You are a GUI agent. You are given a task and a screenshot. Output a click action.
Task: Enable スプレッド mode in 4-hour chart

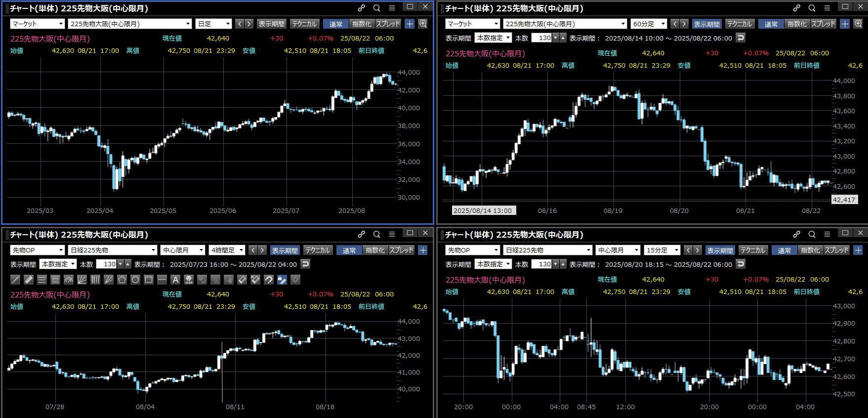[401, 251]
